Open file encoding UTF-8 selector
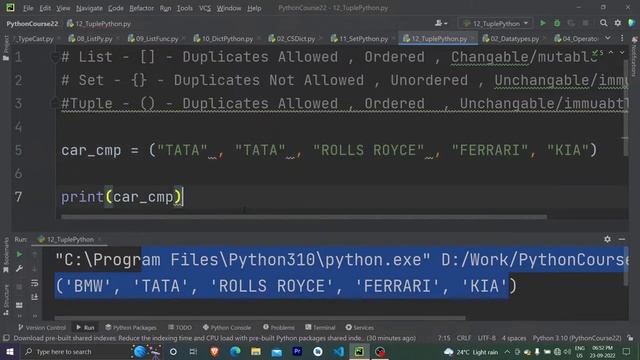The image size is (640, 360). 487,338
